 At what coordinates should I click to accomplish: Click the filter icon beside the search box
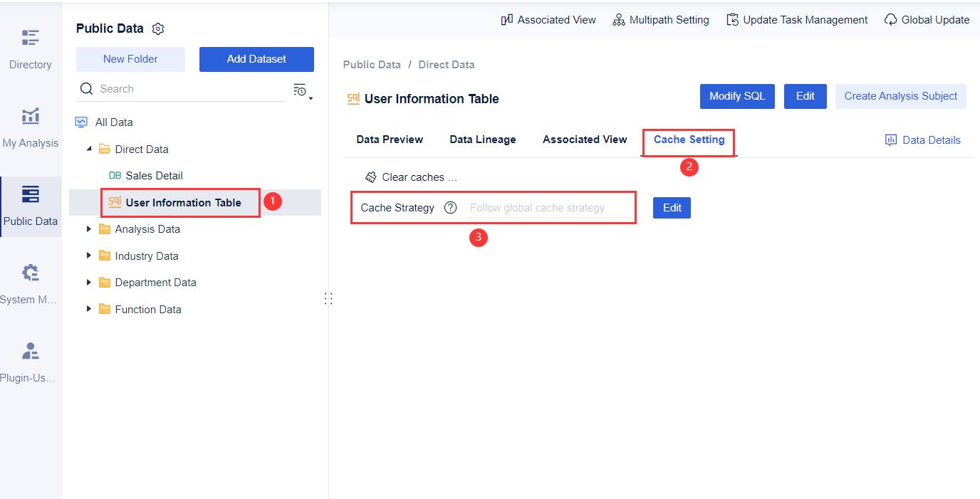coord(300,89)
